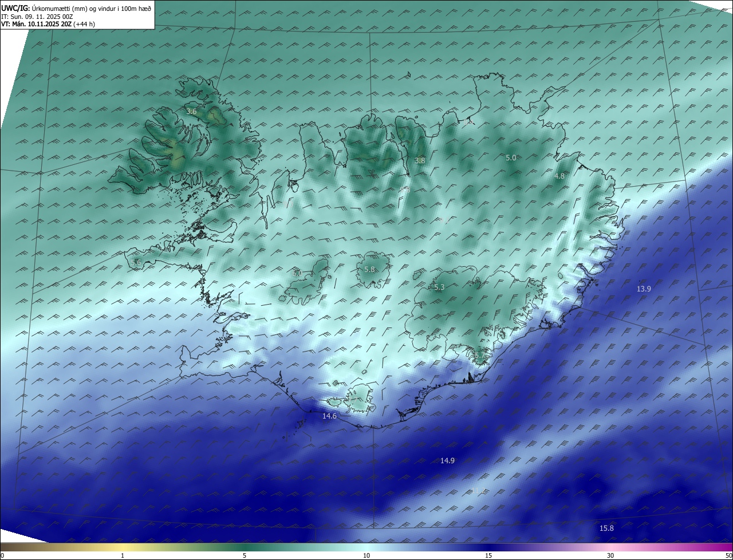733x560 pixels.
Task: Click the 3.6 value over the Westfjords
Action: [191, 112]
